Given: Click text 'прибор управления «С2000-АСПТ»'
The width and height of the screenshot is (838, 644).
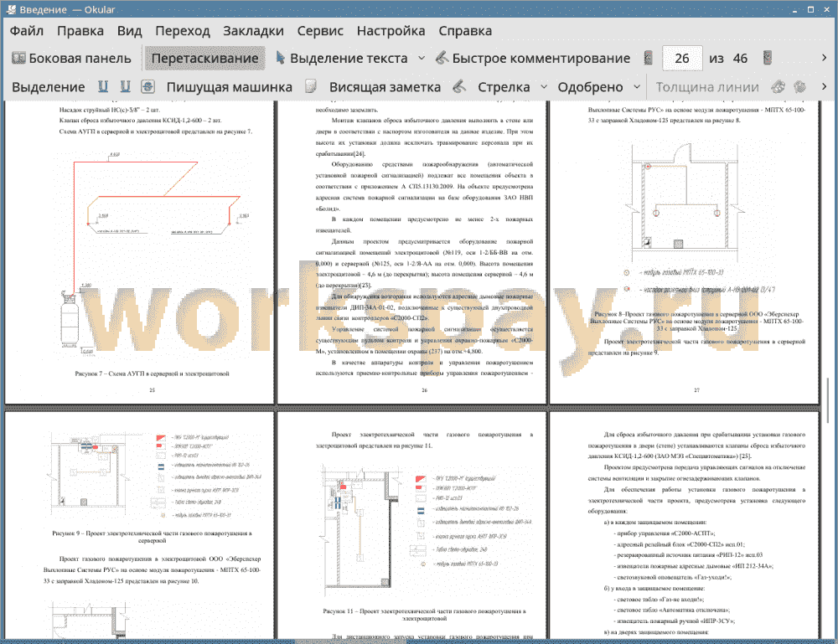Looking at the screenshot, I should coord(665,533).
